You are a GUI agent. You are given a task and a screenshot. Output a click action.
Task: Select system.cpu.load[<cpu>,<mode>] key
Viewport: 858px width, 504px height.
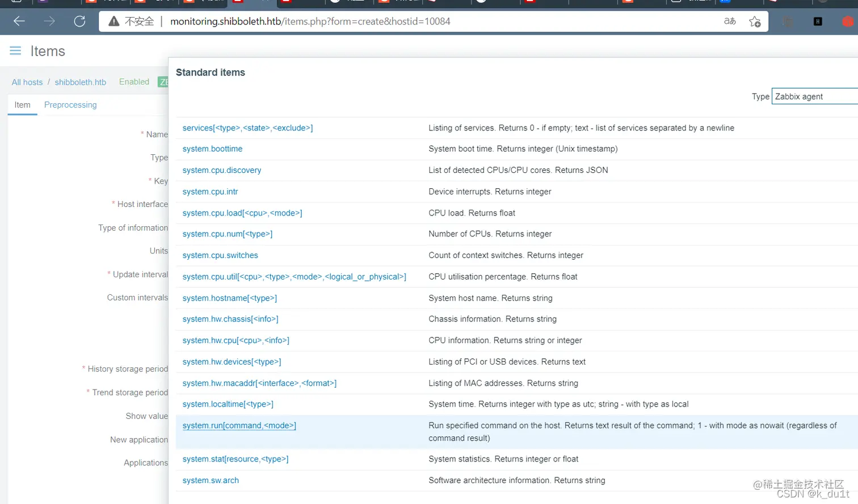pos(242,213)
